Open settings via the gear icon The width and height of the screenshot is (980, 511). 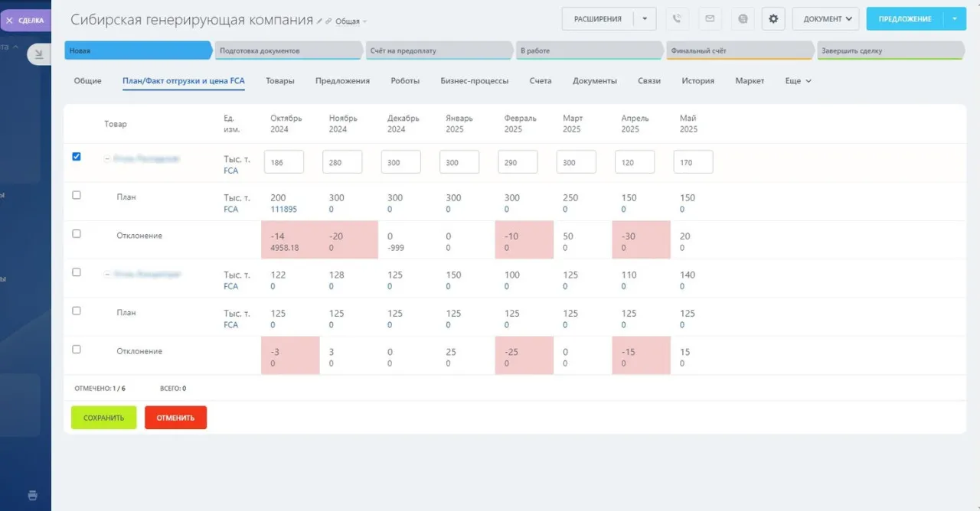(773, 19)
